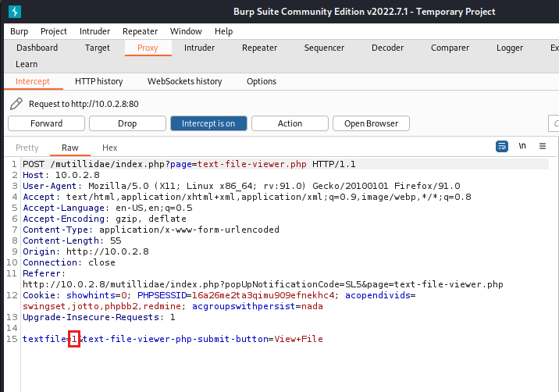Image resolution: width=559 pixels, height=392 pixels.
Task: Open the Intruder menu in menu bar
Action: [x=94, y=31]
